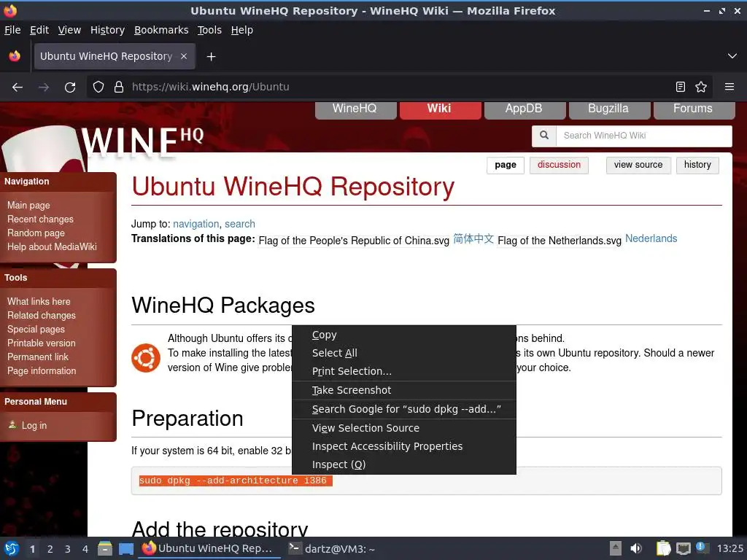
Task: Open Page information tool link
Action: point(42,371)
